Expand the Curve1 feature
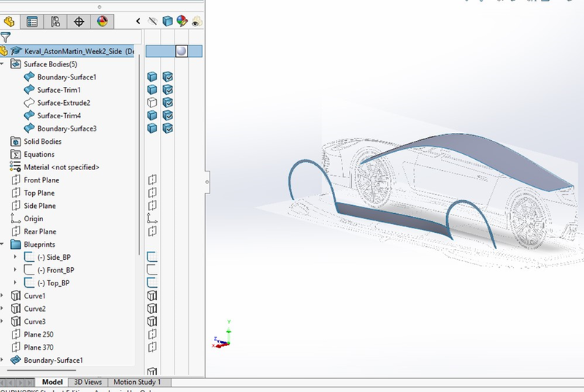The height and width of the screenshot is (392, 584). (x=2, y=296)
